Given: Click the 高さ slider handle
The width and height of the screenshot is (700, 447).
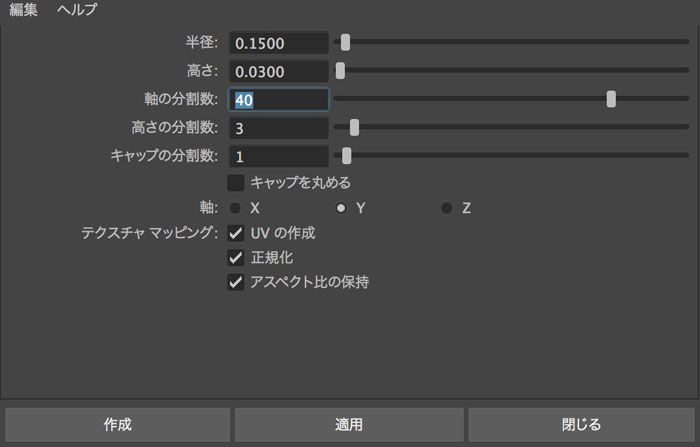Looking at the screenshot, I should pyautogui.click(x=340, y=71).
